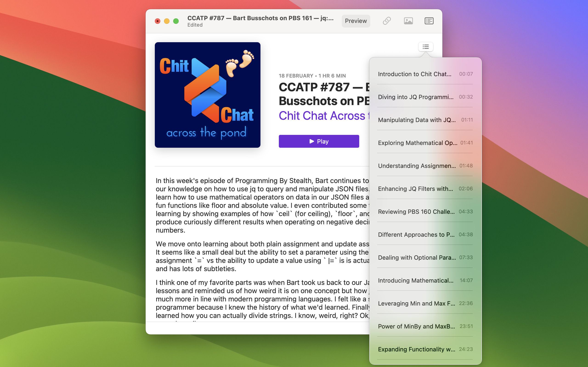Click the transcript/text icon in toolbar
The height and width of the screenshot is (367, 588).
point(428,21)
